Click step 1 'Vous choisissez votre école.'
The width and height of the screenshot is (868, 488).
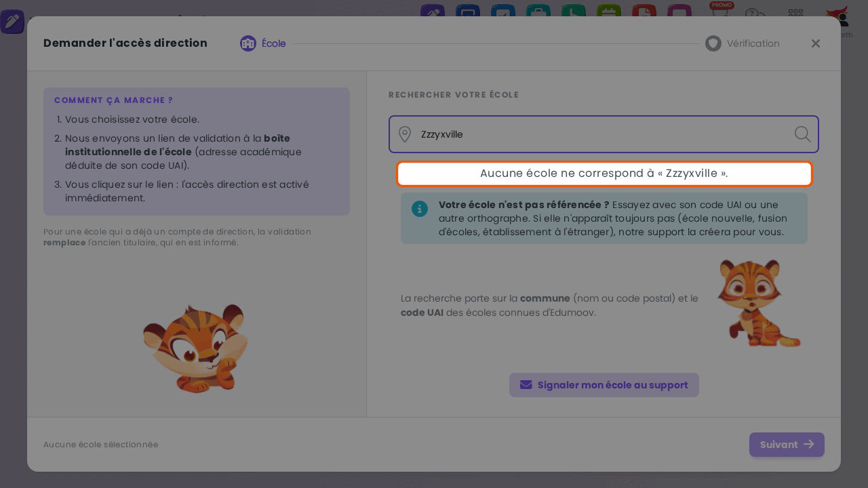[132, 119]
